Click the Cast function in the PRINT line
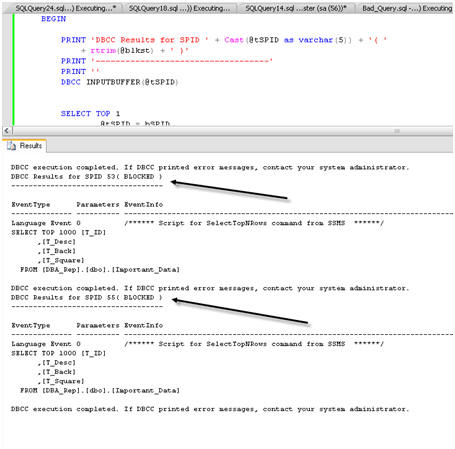 click(x=234, y=40)
